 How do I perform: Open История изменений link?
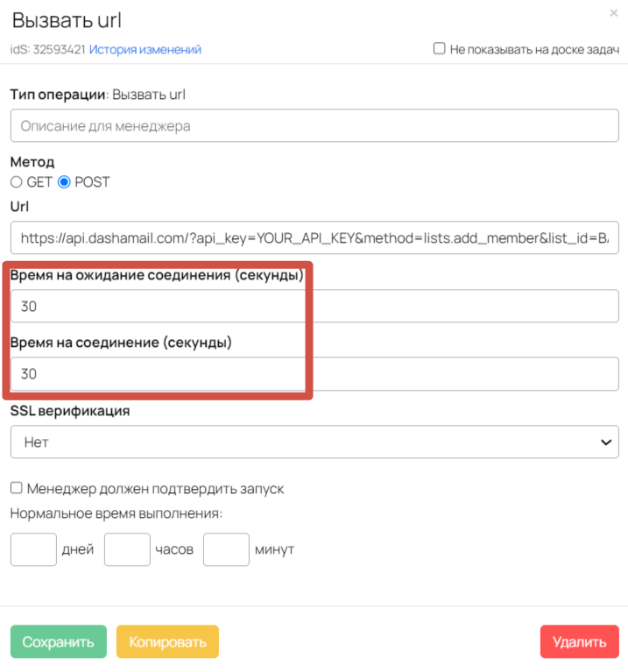[145, 50]
